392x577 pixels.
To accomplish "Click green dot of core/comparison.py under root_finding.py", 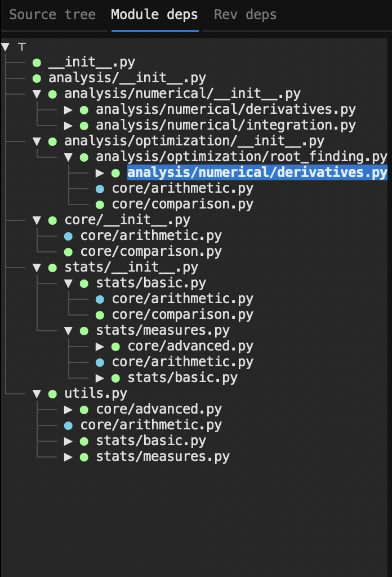I will coord(100,204).
